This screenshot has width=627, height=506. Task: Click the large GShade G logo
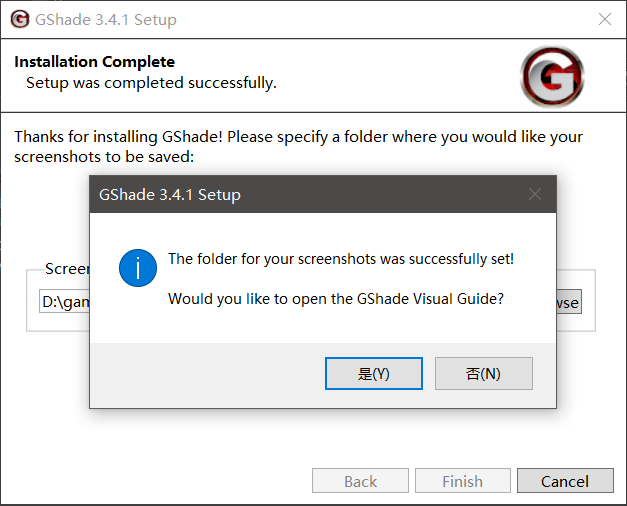point(552,76)
